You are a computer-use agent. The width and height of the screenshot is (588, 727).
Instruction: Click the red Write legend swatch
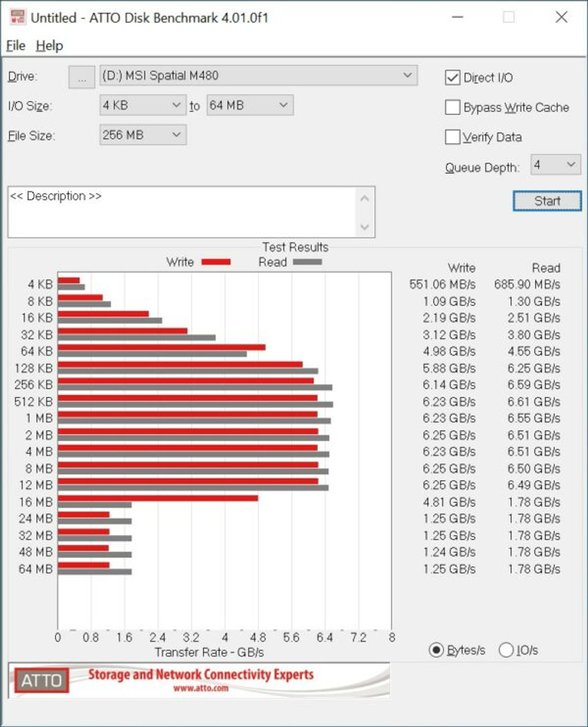(216, 262)
